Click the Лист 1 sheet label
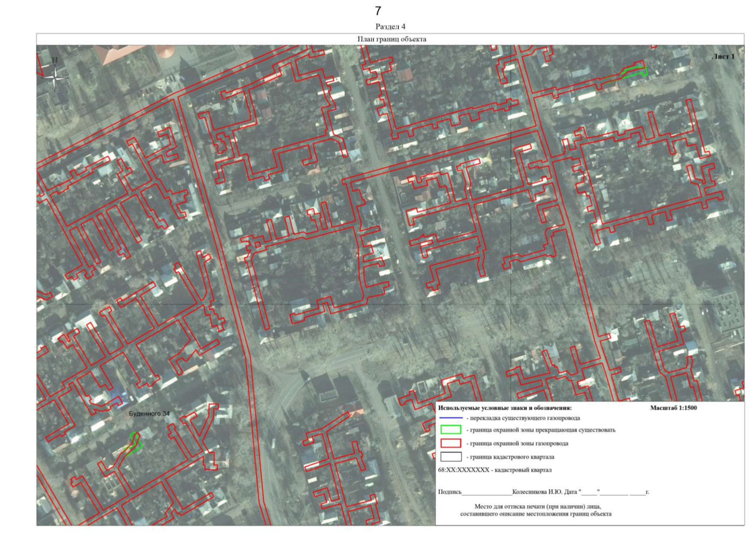 tap(723, 57)
